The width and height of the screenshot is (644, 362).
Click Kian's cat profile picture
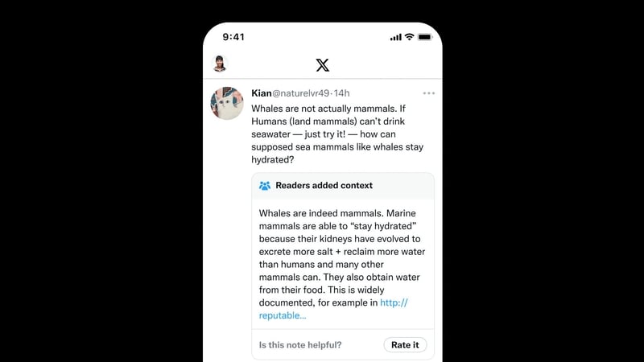227,103
